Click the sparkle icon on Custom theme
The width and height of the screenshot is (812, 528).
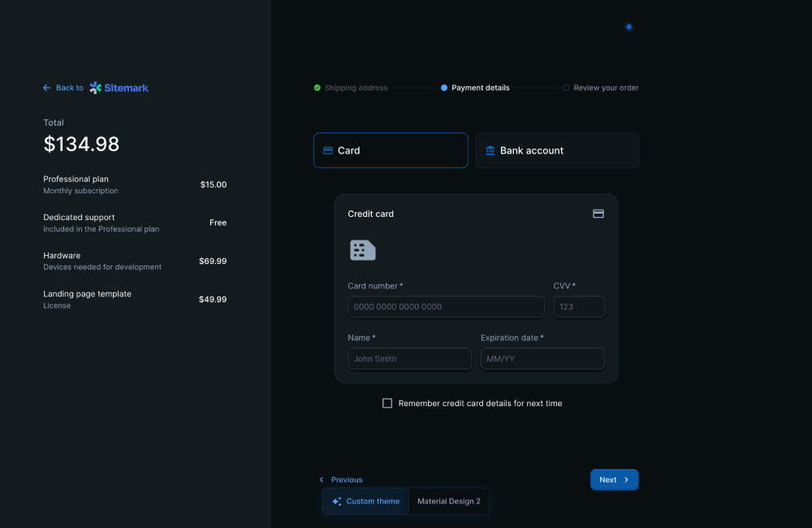pyautogui.click(x=337, y=501)
